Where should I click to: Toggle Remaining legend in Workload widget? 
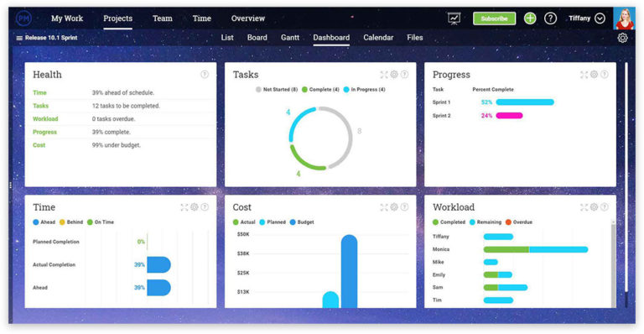tap(486, 222)
